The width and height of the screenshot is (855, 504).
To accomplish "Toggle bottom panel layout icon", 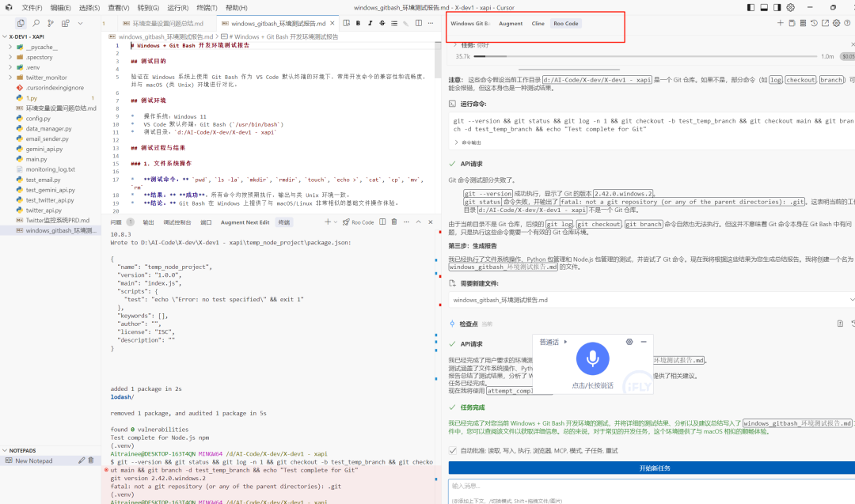I will 764,8.
